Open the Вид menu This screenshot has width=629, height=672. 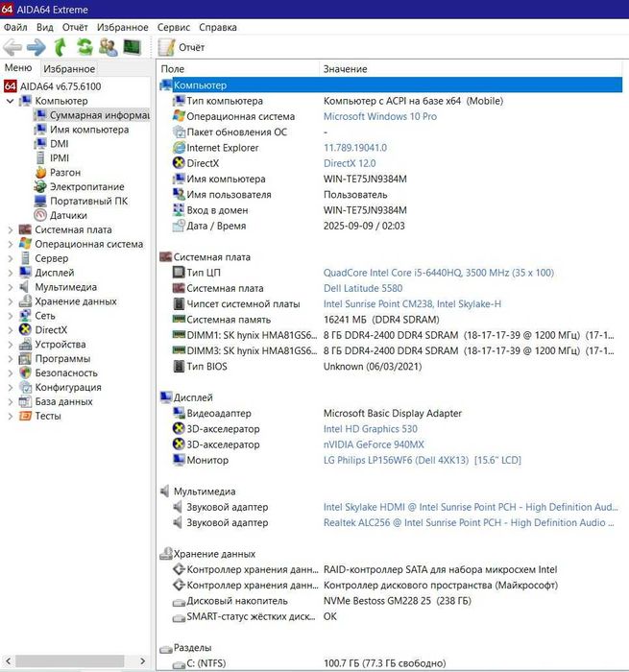tap(44, 28)
